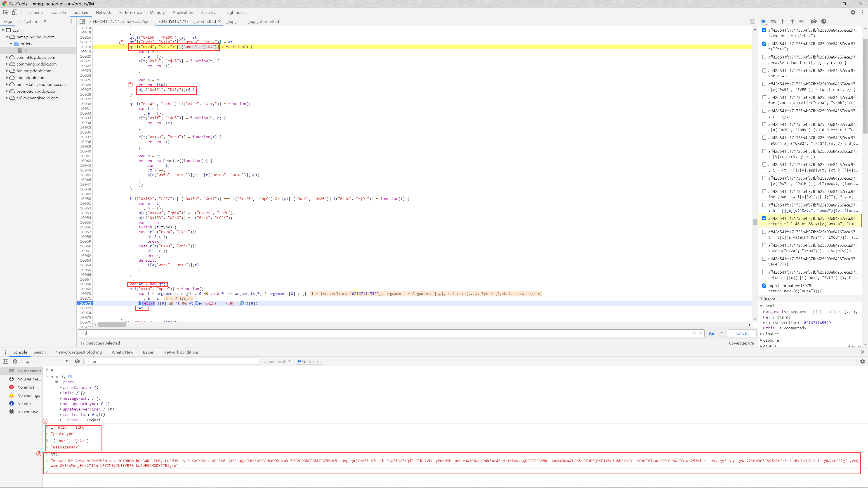Click the Step button in debugger
This screenshot has height=488, width=868.
pyautogui.click(x=801, y=21)
